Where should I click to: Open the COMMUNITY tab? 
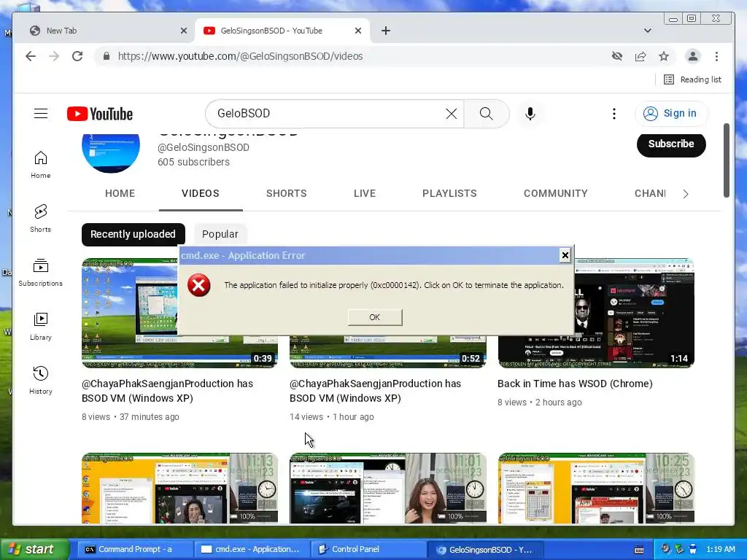(x=555, y=193)
